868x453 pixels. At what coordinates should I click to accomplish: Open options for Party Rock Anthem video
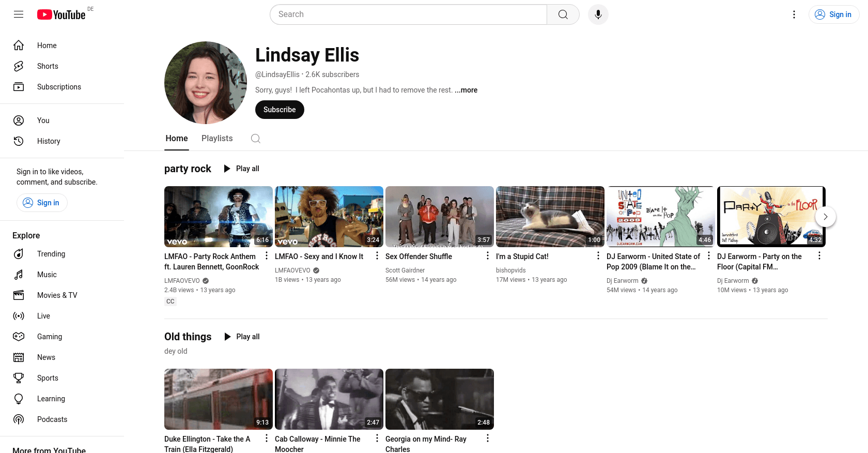pos(267,256)
